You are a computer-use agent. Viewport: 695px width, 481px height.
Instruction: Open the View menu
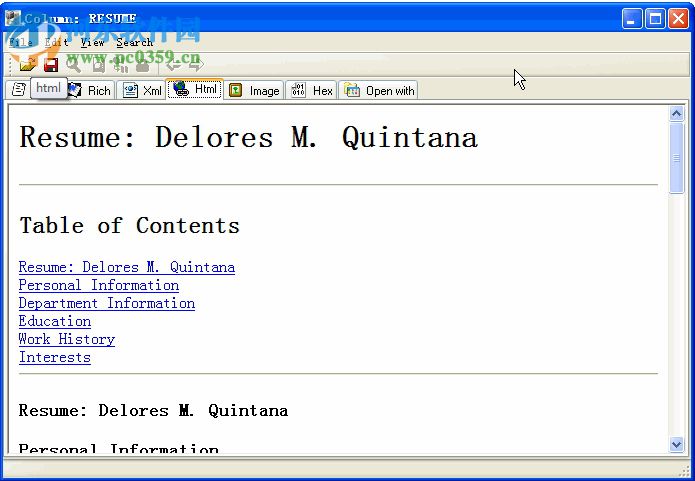(x=92, y=42)
